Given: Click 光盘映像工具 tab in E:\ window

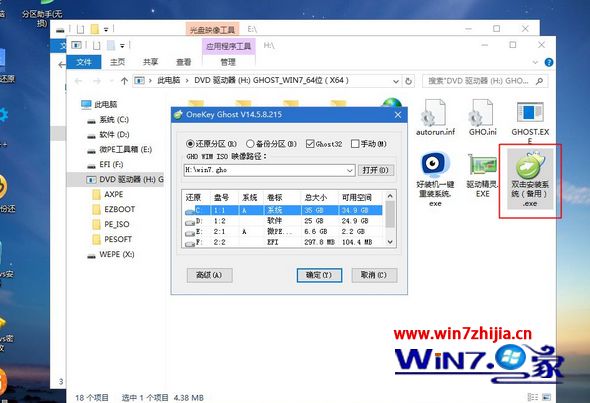Looking at the screenshot, I should [212, 30].
